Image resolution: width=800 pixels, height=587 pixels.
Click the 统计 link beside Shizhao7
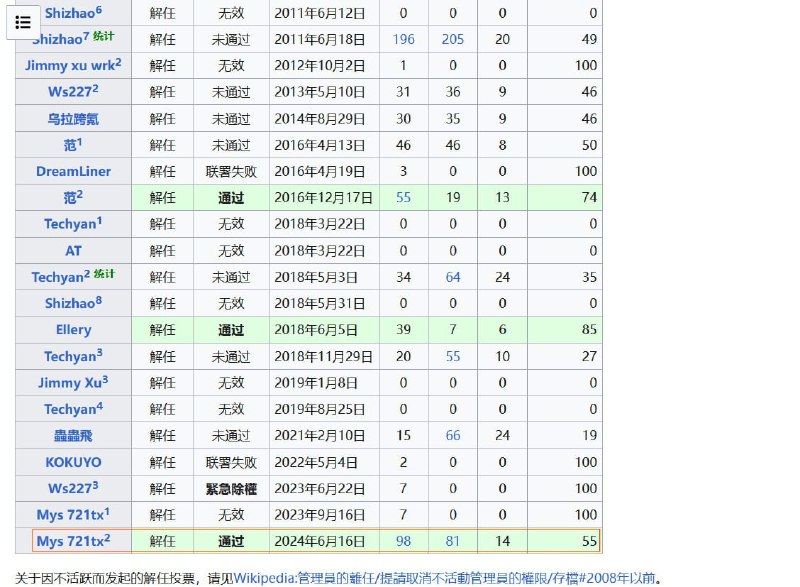[x=102, y=34]
